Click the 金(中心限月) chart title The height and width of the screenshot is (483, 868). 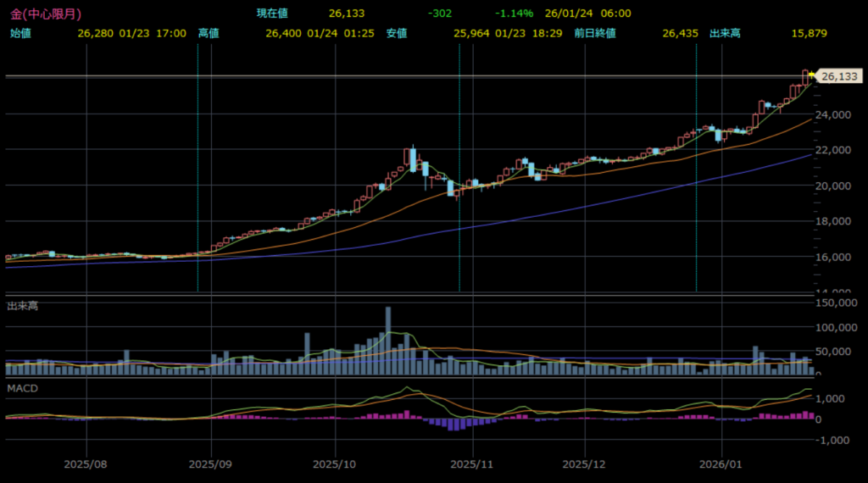coord(42,14)
